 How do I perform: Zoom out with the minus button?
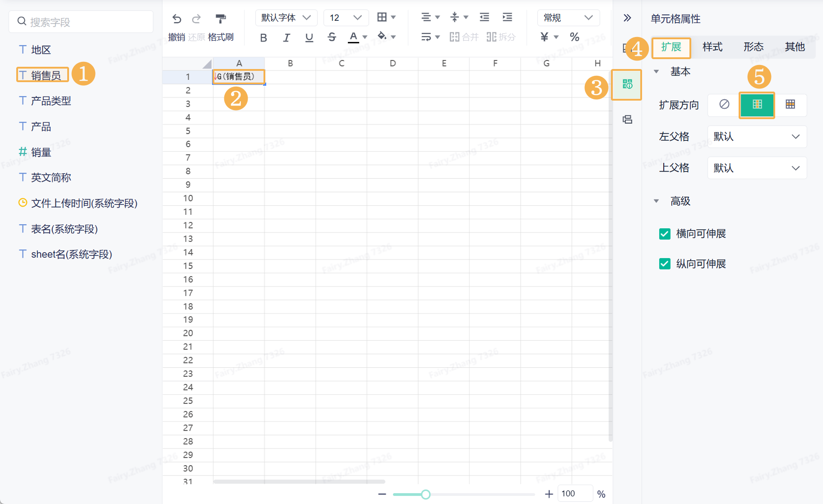pyautogui.click(x=382, y=494)
